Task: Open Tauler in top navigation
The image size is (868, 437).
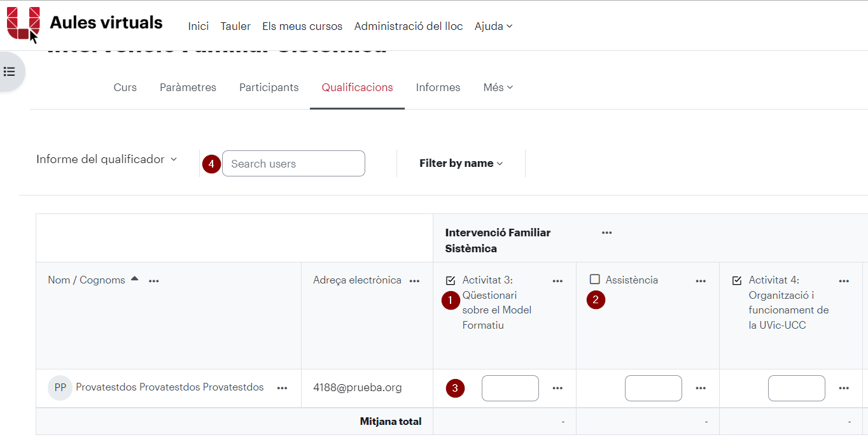Action: [x=235, y=26]
